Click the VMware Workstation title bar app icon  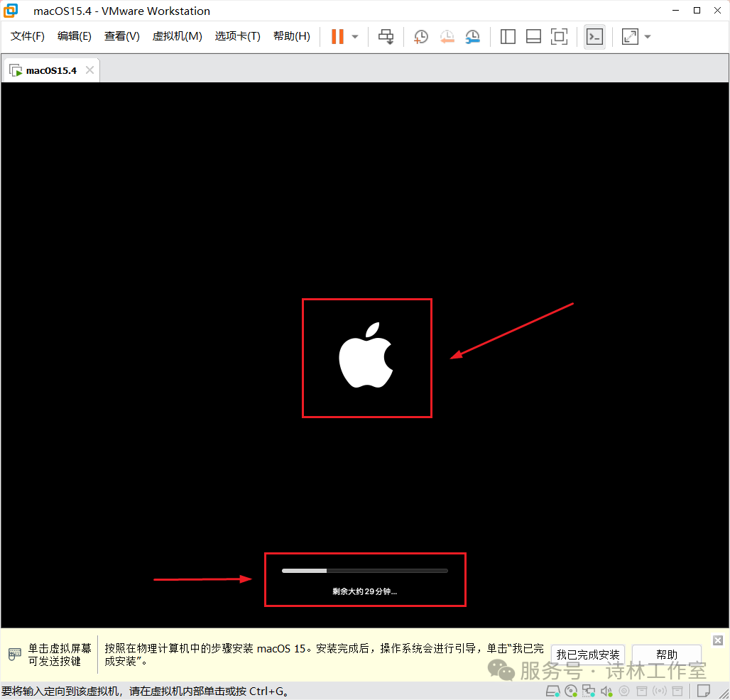[x=11, y=11]
